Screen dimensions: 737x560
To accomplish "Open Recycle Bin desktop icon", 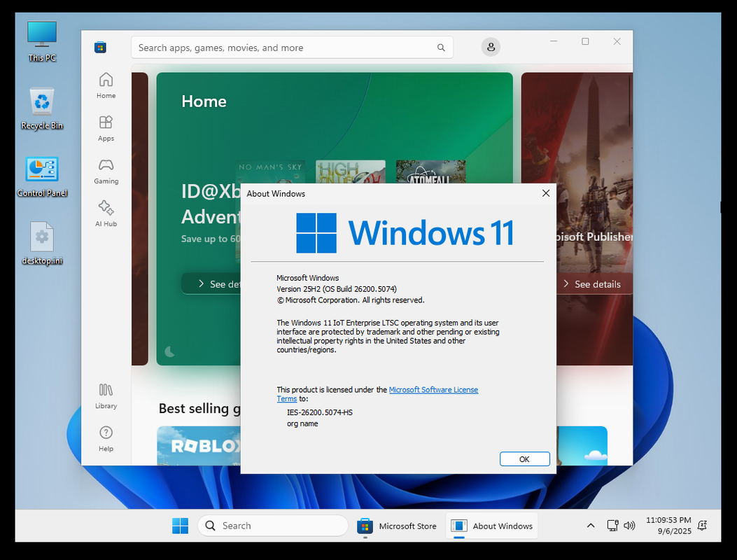I will (x=42, y=108).
